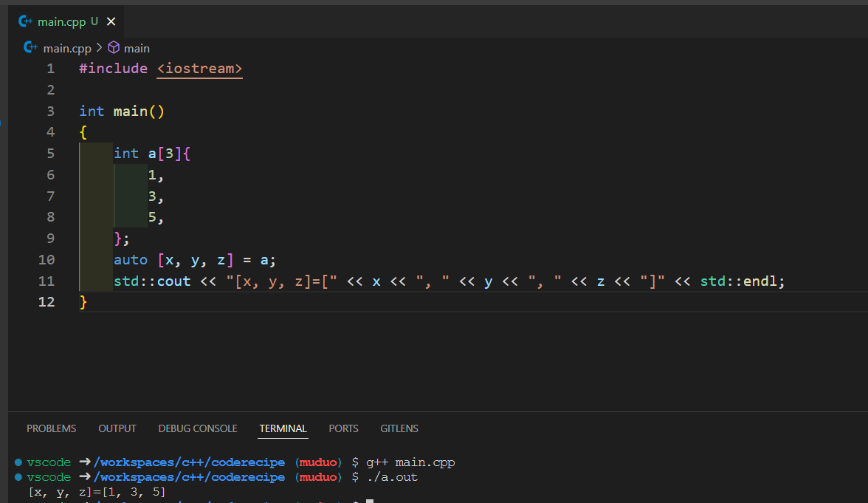Click the <iostream> include header

click(199, 69)
